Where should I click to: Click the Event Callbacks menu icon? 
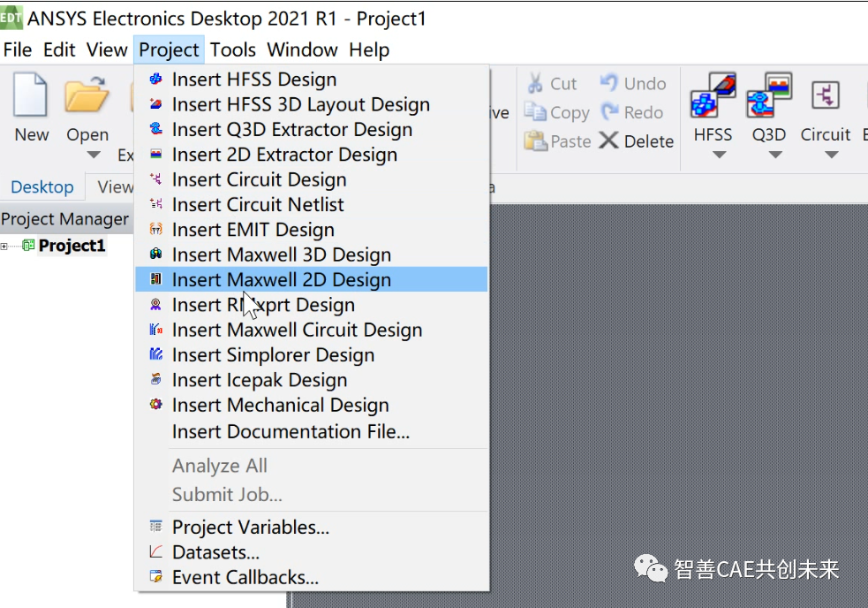pos(156,576)
